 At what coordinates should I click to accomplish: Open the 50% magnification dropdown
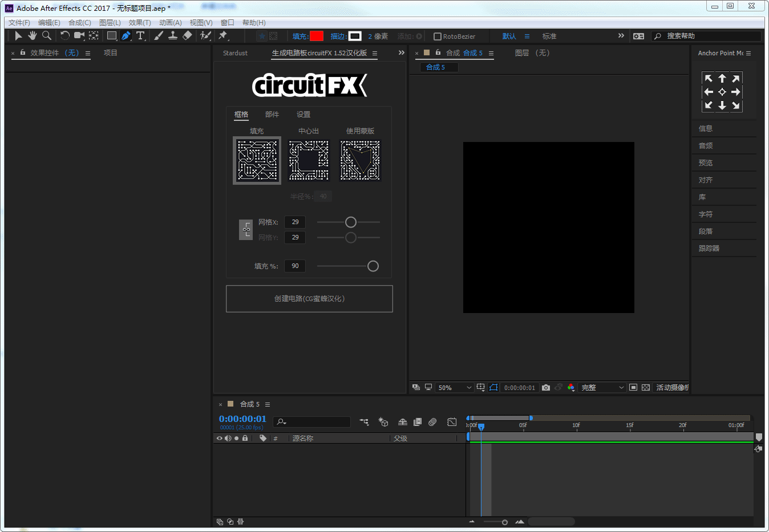click(455, 388)
